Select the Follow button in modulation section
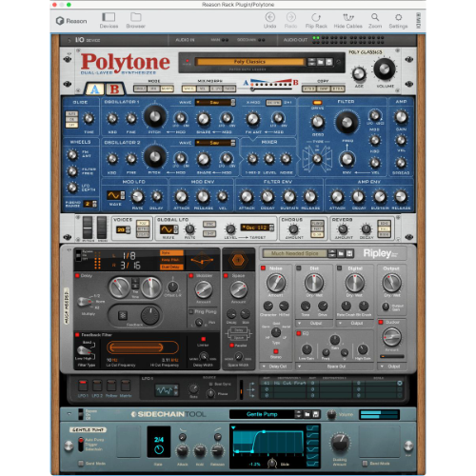 pos(111,385)
